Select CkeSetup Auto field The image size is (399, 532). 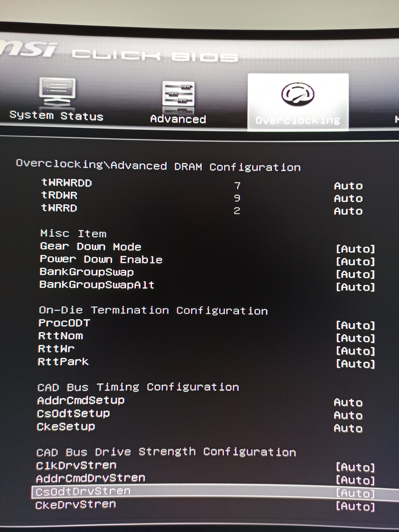(348, 428)
